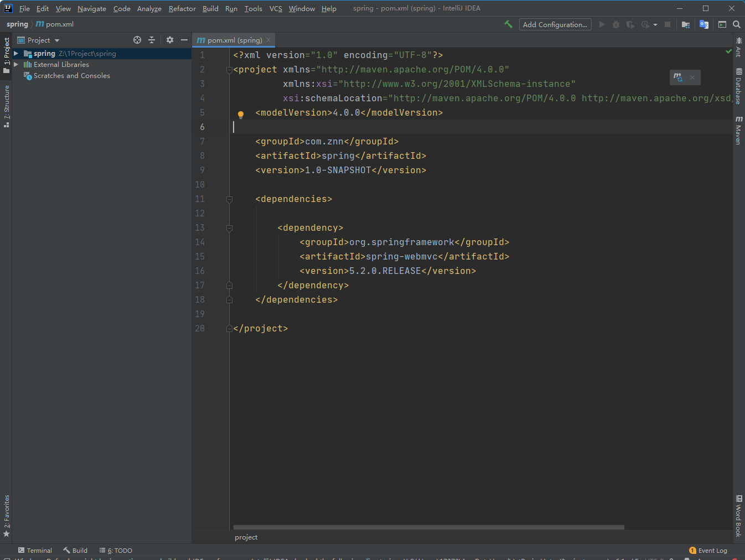Click the fold end marker on line 18

(x=229, y=300)
